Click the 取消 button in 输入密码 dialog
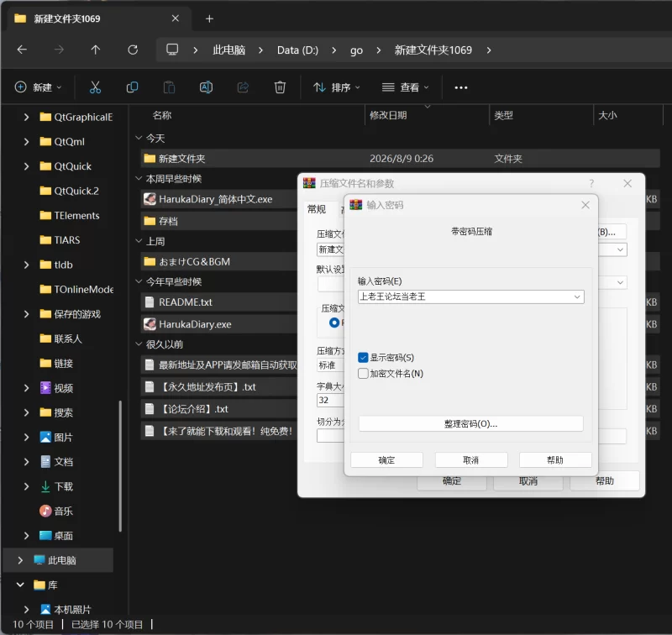 [x=471, y=459]
